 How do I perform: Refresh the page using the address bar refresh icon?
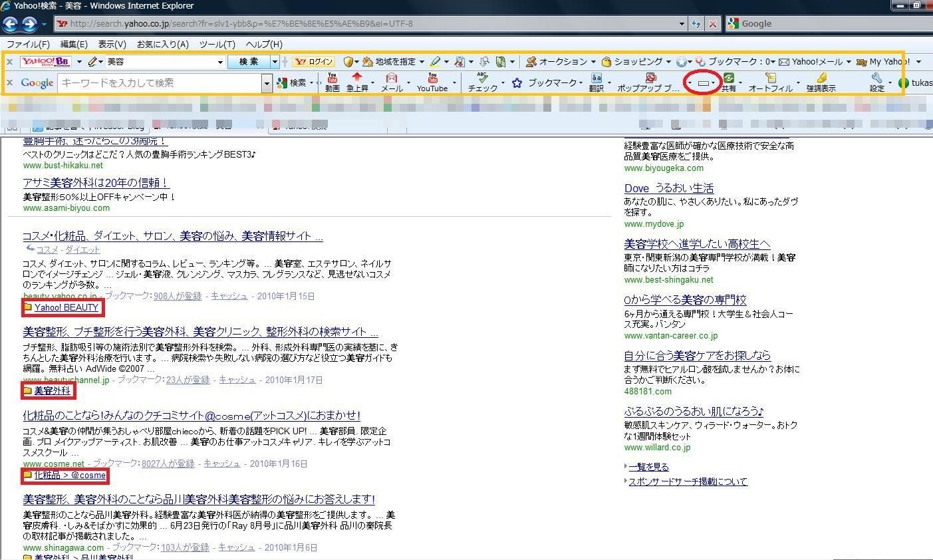[x=696, y=24]
